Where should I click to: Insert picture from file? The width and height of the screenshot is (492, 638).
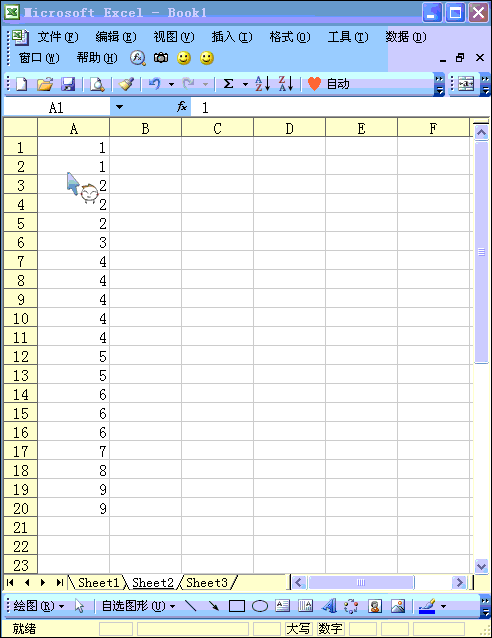[x=398, y=606]
